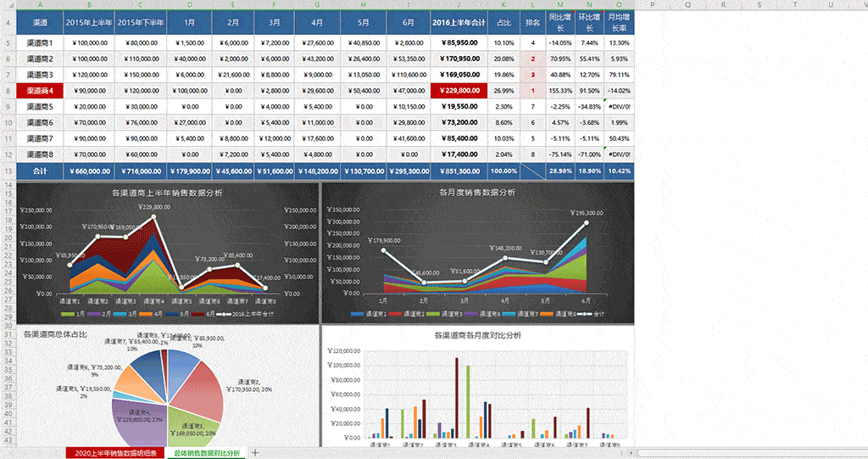Screen dimensions: 868x459
Task: Click the 各渠道商总体占比 pie chart title
Action: point(55,334)
